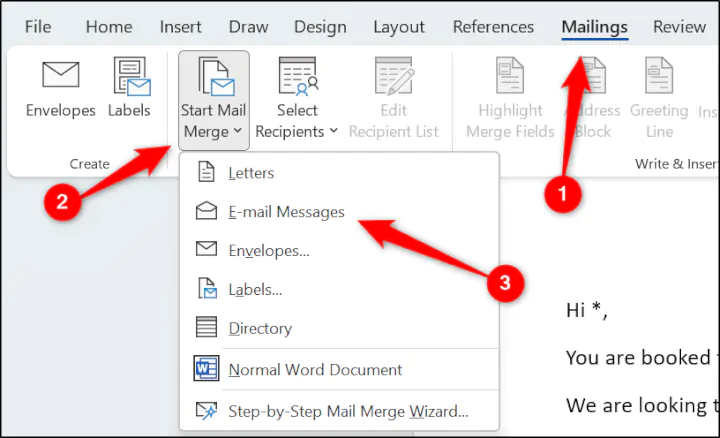Viewport: 720px width, 438px height.
Task: Click the wizard wand icon in the menu
Action: tap(206, 410)
